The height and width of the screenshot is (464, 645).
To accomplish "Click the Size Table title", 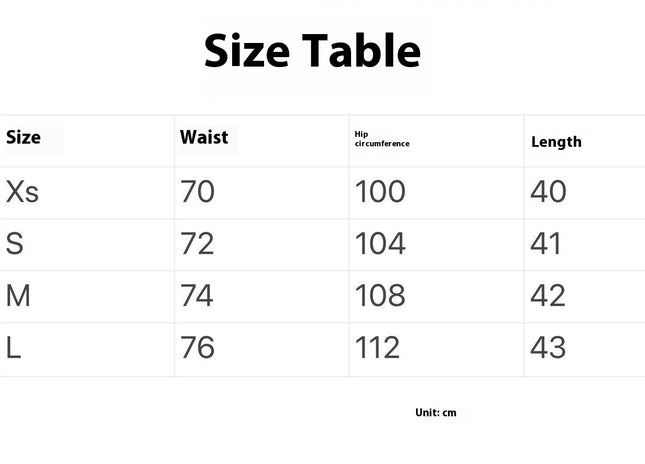I will tap(312, 51).
